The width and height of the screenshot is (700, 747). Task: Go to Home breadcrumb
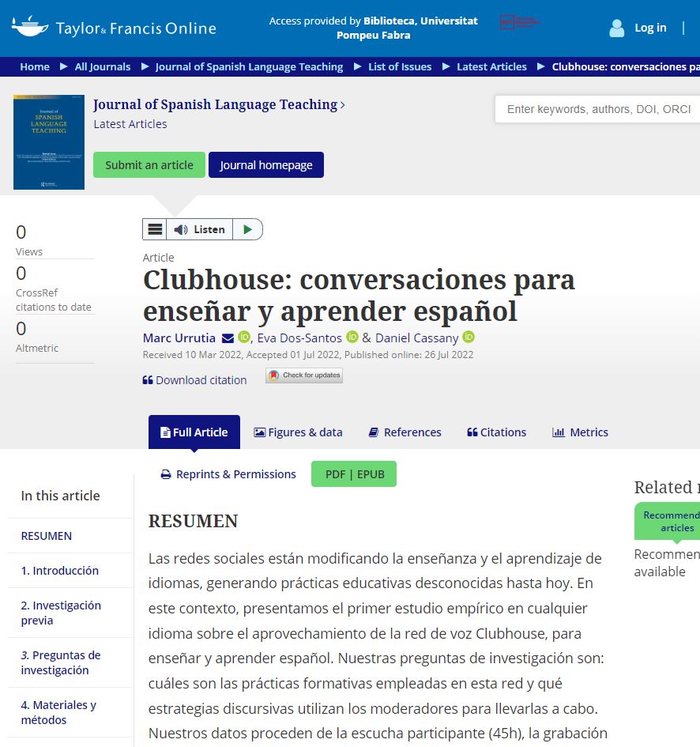pyautogui.click(x=35, y=66)
